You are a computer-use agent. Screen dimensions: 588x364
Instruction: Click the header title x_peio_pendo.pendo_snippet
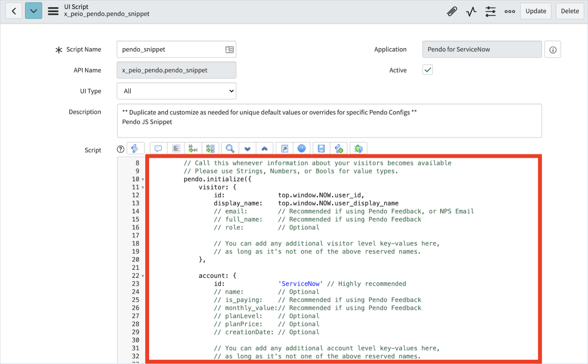107,14
